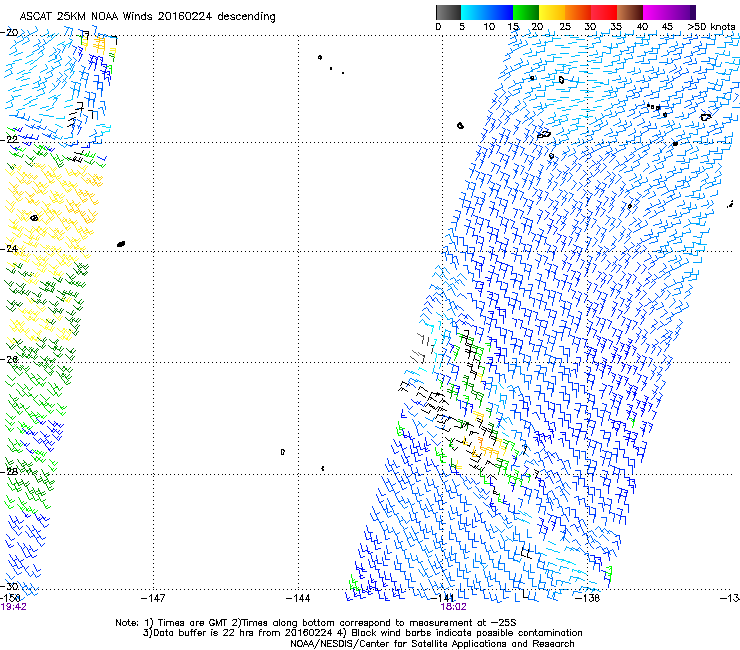Screen dimensions: 740x650
Task: Select the yellow 20-25 knots legend segment
Action: pos(552,12)
